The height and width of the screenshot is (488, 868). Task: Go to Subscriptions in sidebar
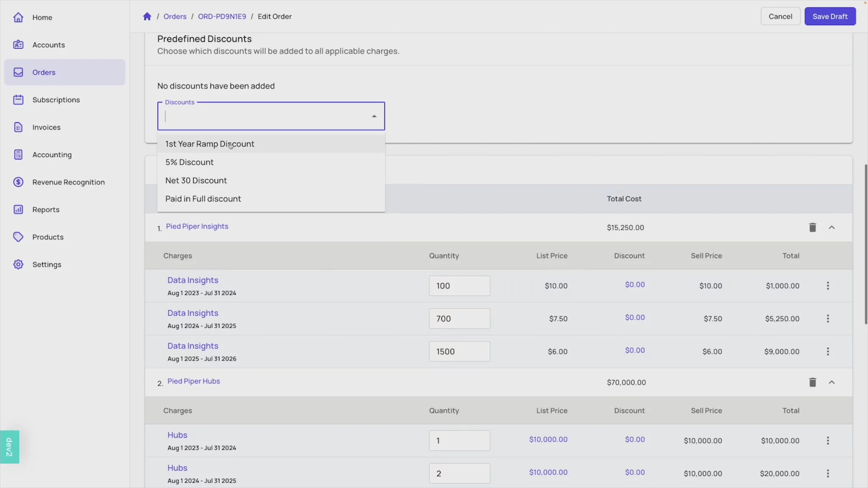pyautogui.click(x=56, y=100)
